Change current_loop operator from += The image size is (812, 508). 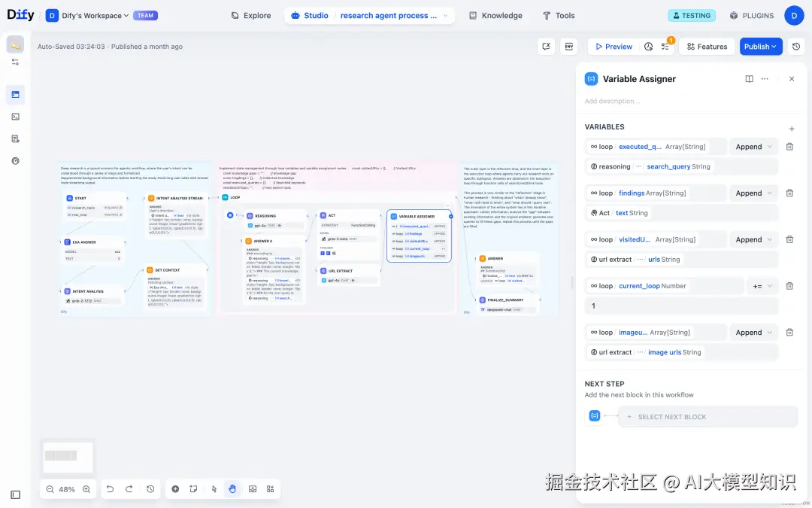(x=762, y=286)
